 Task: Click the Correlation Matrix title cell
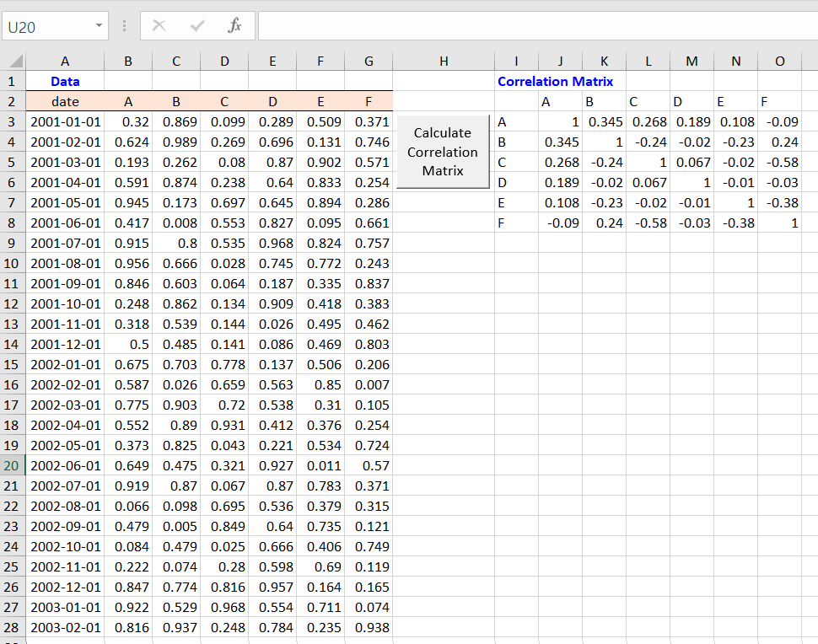[x=555, y=82]
